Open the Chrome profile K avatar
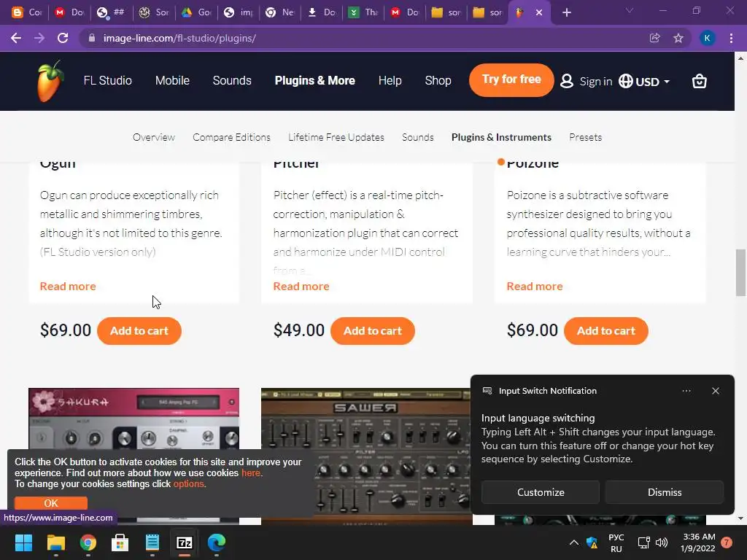 (707, 38)
